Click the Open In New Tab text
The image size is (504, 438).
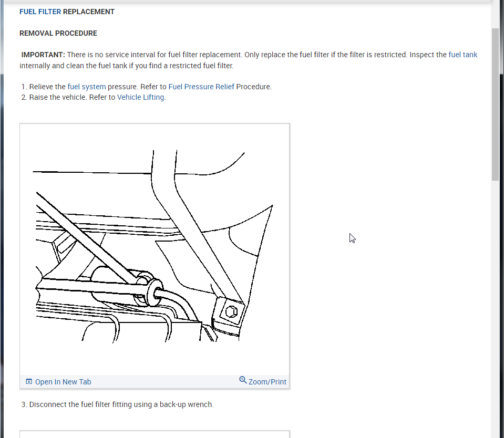click(63, 382)
